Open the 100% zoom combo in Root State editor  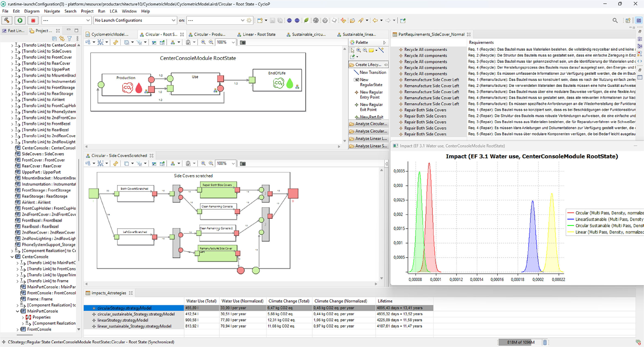(x=233, y=42)
